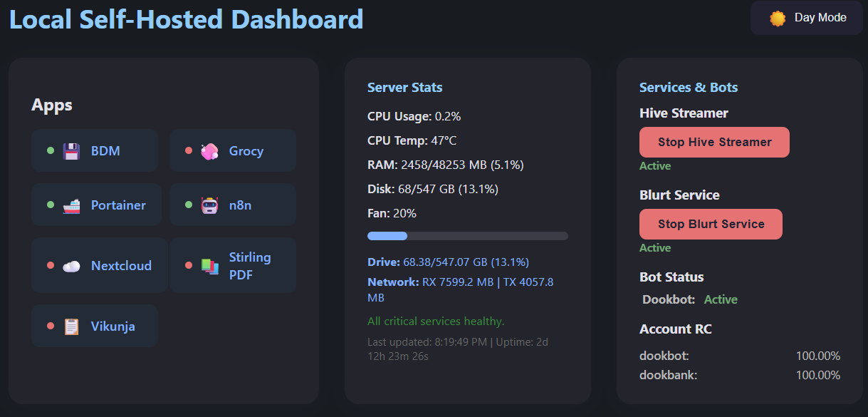Viewport: 868px width, 417px height.
Task: Click the Portainer ship icon
Action: click(x=71, y=205)
